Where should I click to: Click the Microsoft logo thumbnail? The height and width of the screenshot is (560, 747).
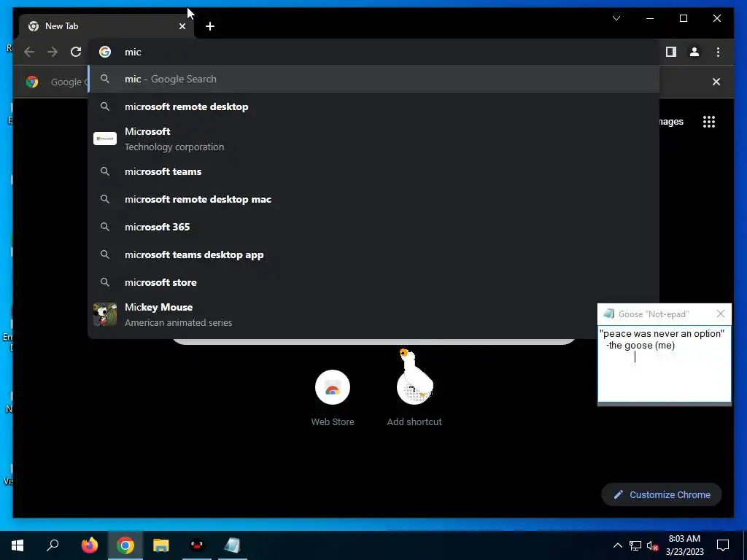click(105, 139)
